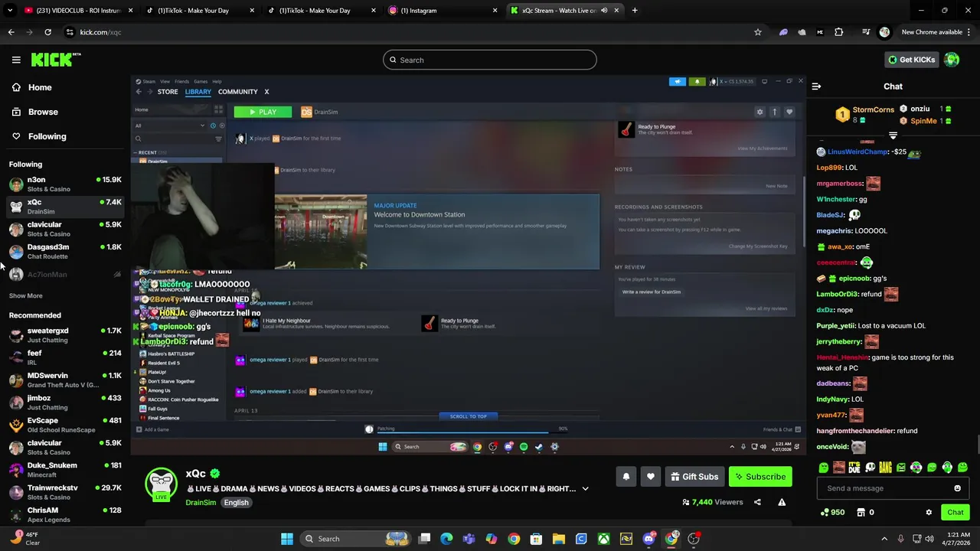The width and height of the screenshot is (980, 551).
Task: Click the Get KICKs button
Action: pyautogui.click(x=911, y=60)
